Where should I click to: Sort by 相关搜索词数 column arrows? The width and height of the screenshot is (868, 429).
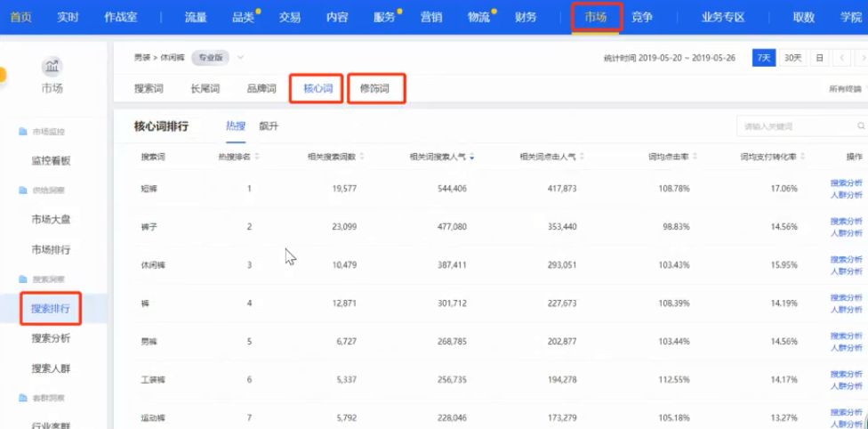pyautogui.click(x=362, y=157)
